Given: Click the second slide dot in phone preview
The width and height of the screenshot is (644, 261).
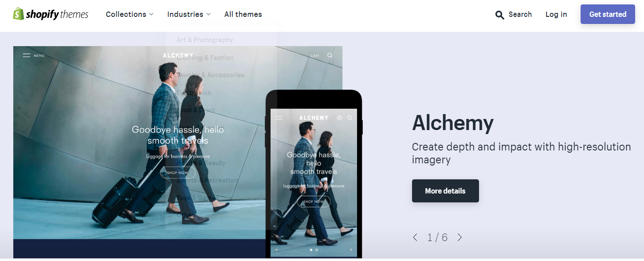Looking at the screenshot, I should click(x=317, y=250).
